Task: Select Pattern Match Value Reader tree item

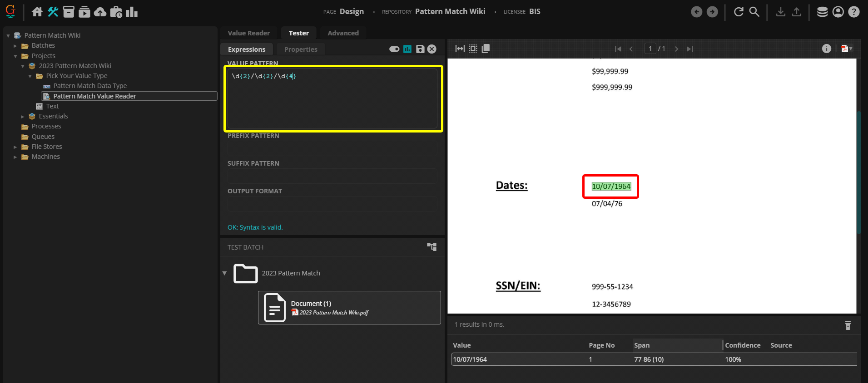Action: (x=129, y=96)
